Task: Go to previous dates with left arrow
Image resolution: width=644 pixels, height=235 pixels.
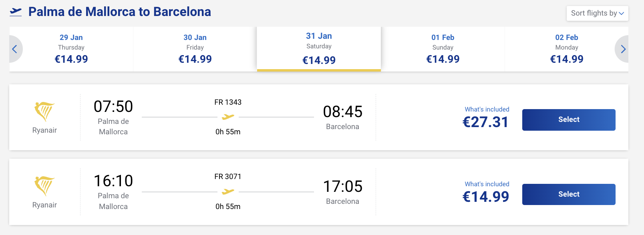Action: coord(15,49)
